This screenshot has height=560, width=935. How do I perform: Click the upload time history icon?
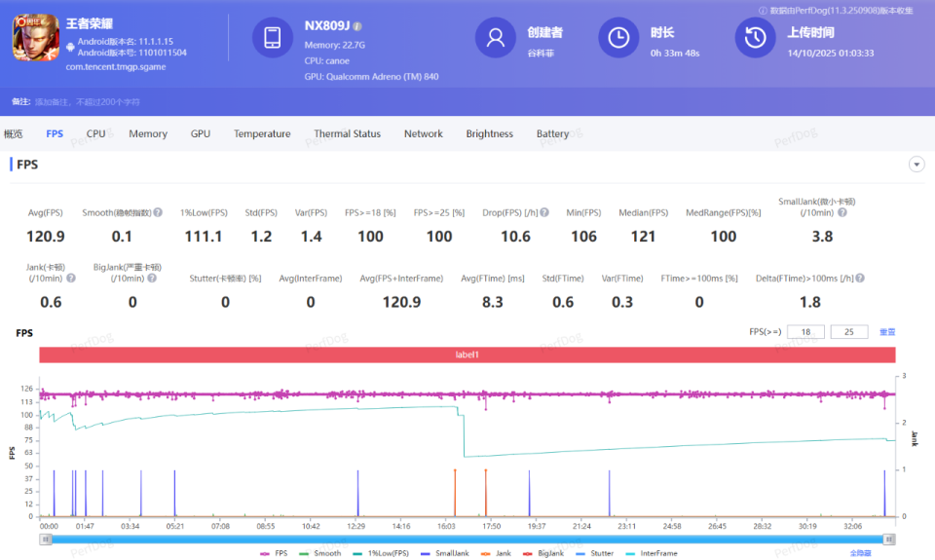pyautogui.click(x=755, y=38)
